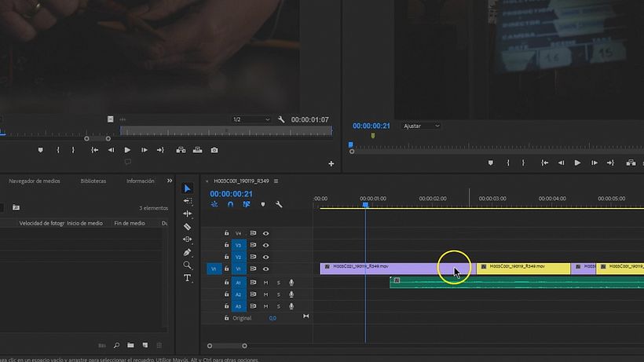Click Lift button in Program monitor
644x362 pixels.
pyautogui.click(x=631, y=163)
